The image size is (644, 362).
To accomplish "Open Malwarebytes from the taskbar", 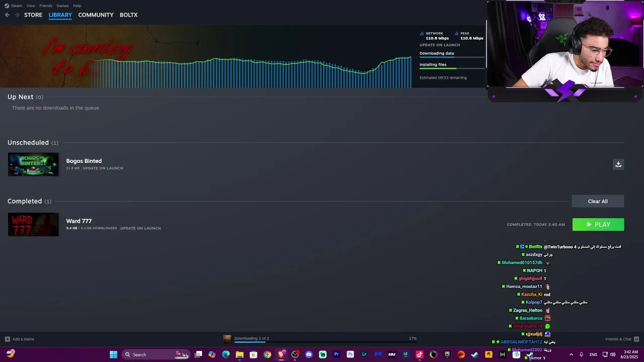I will (x=378, y=354).
